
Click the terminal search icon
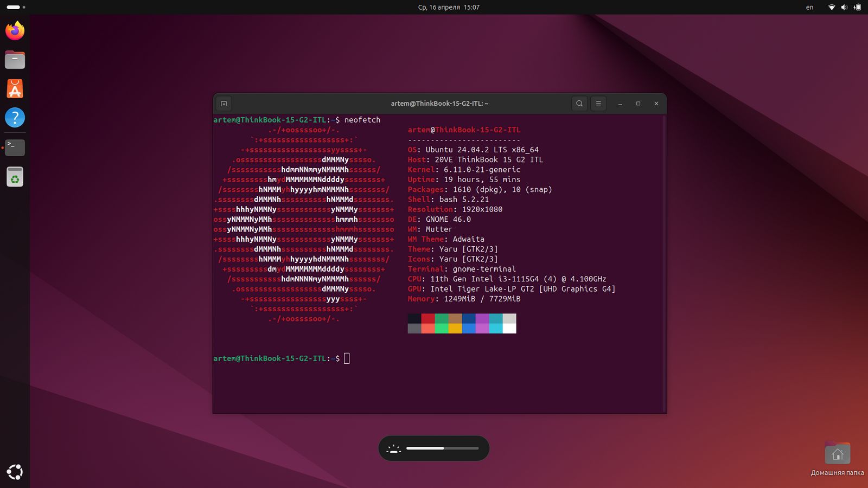pyautogui.click(x=579, y=104)
